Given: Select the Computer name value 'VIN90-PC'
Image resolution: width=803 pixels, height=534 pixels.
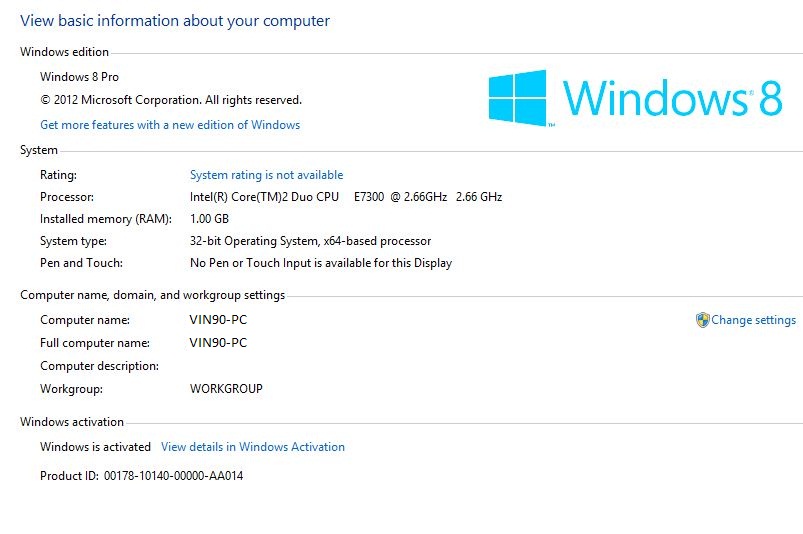Looking at the screenshot, I should tap(218, 320).
